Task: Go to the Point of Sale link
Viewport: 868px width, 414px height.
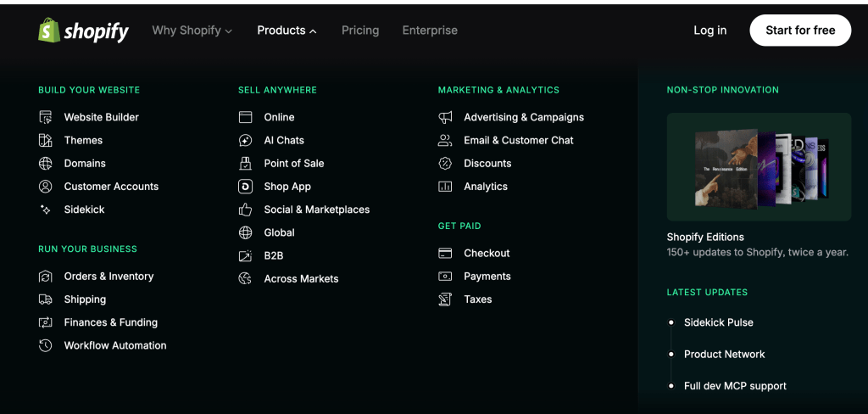Action: pyautogui.click(x=294, y=164)
